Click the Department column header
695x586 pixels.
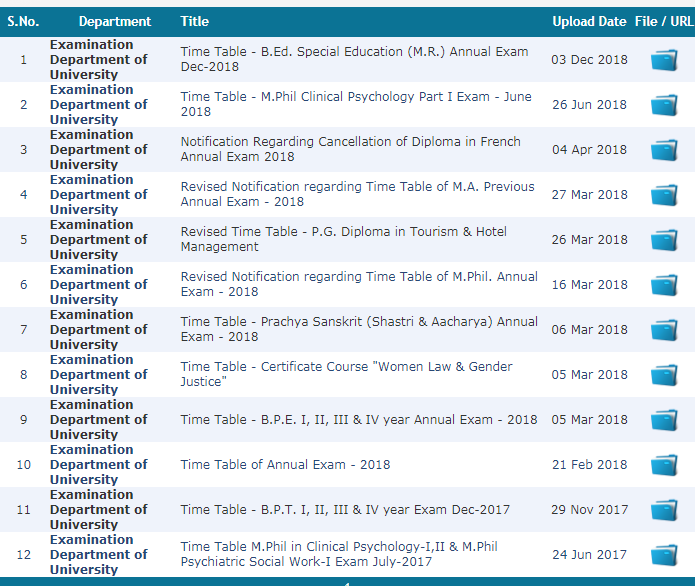[x=115, y=21]
